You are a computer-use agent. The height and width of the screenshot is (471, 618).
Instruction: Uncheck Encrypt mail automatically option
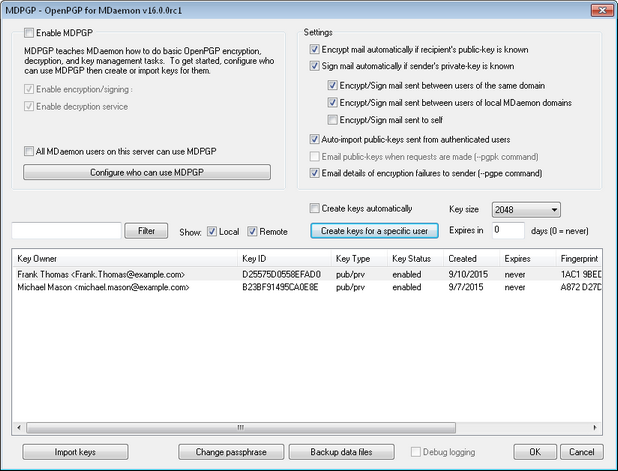[x=315, y=49]
